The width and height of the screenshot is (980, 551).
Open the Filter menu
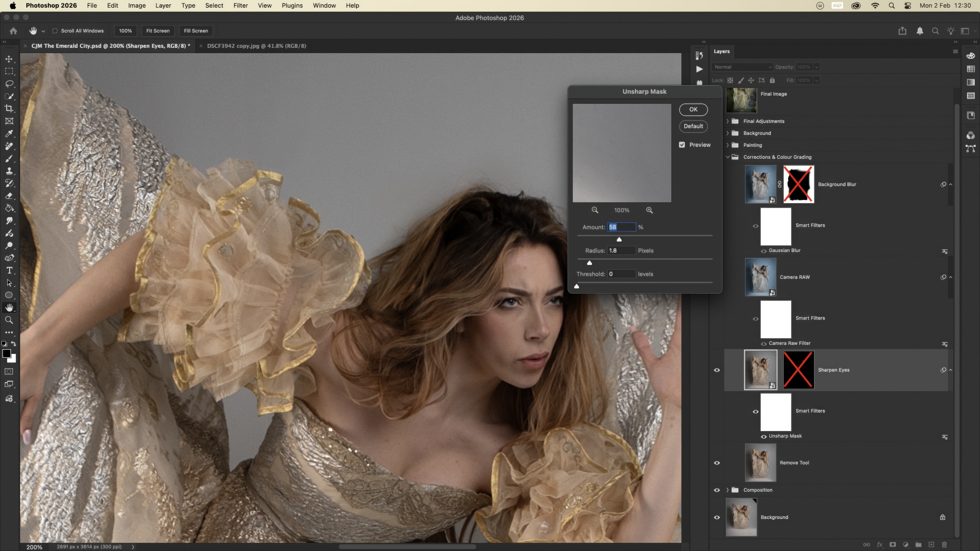click(x=240, y=5)
